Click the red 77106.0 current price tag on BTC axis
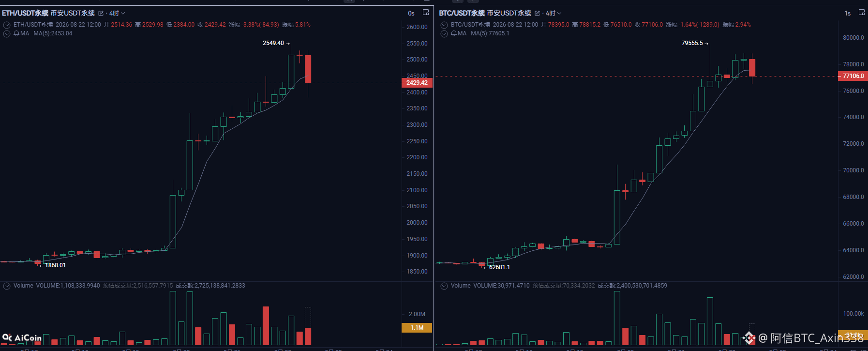Screen dimensions: 868x351 (x=853, y=76)
